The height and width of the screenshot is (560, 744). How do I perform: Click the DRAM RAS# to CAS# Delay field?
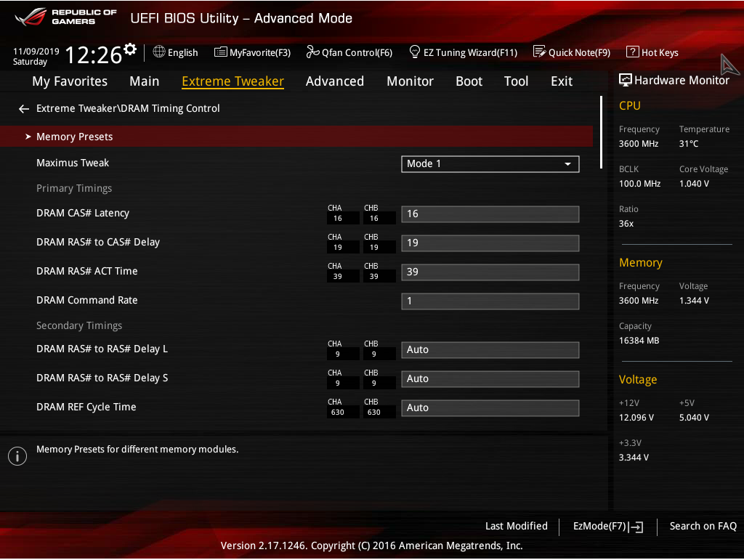(490, 243)
